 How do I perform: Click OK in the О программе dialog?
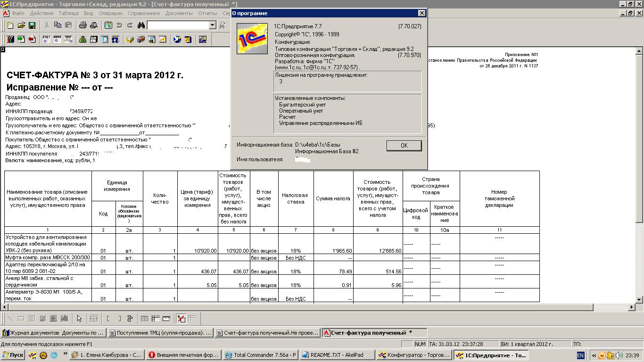[404, 146]
